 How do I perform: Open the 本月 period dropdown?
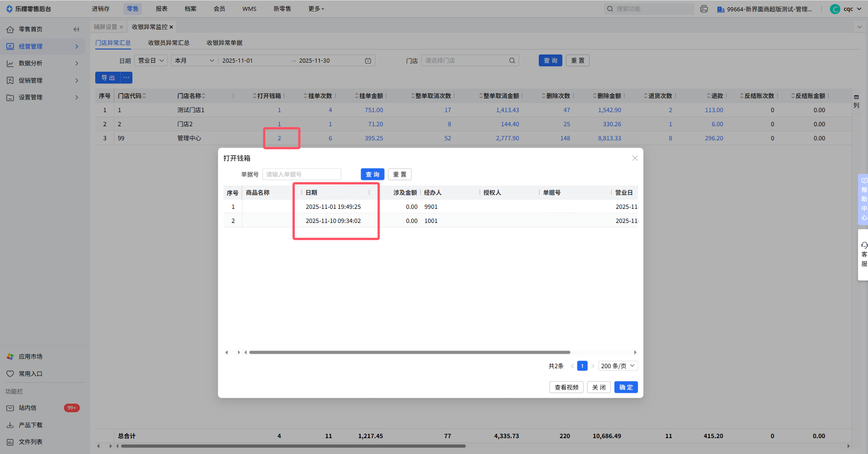click(x=194, y=61)
